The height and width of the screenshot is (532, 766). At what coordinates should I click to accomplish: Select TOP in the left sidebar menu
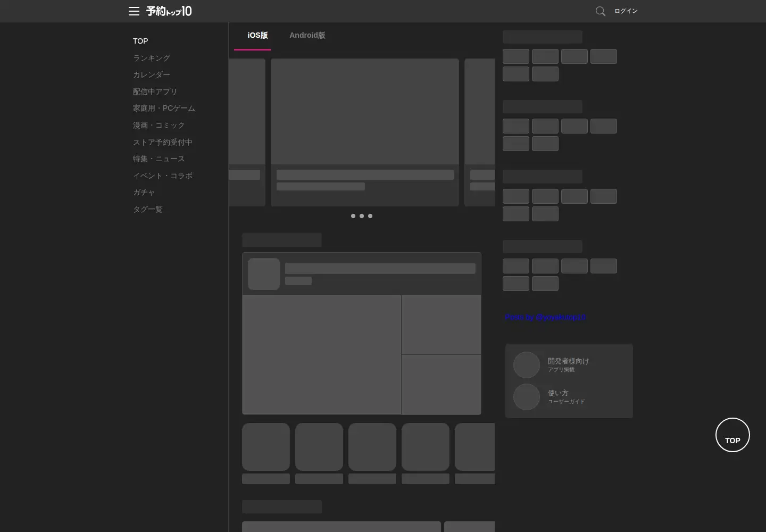140,41
